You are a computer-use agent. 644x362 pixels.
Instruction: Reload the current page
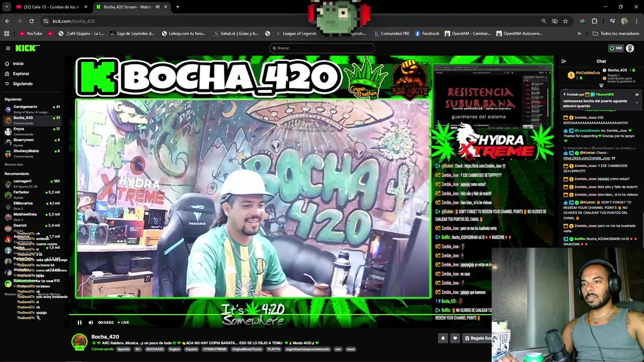click(x=31, y=21)
